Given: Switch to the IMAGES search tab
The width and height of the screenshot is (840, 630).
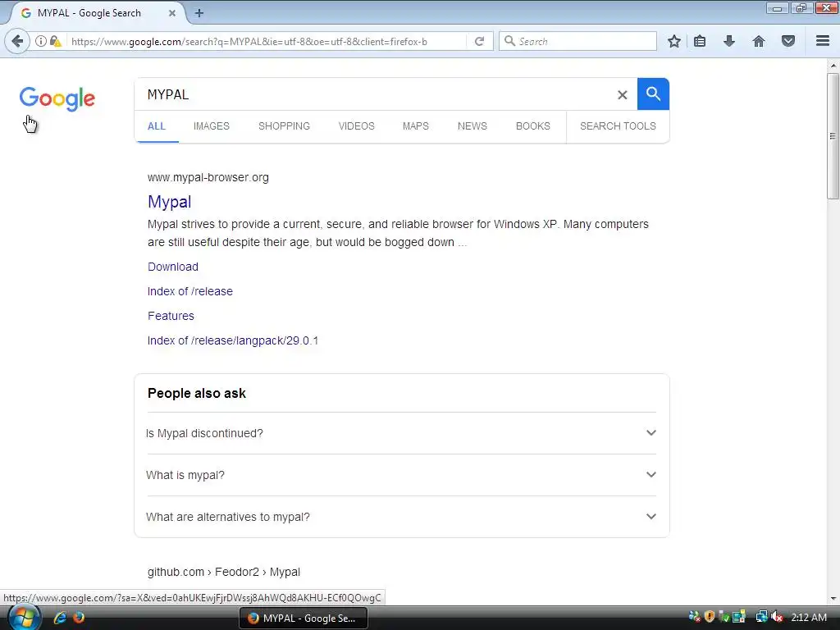Looking at the screenshot, I should pos(212,126).
